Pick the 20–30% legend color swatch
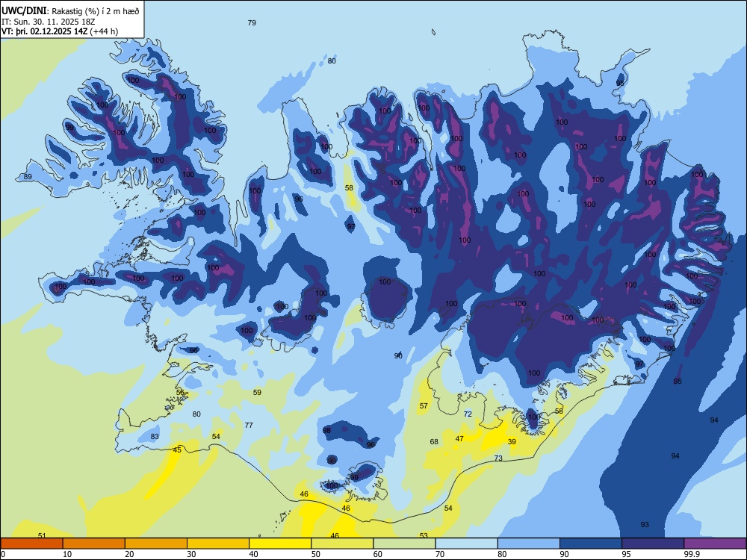 156,544
